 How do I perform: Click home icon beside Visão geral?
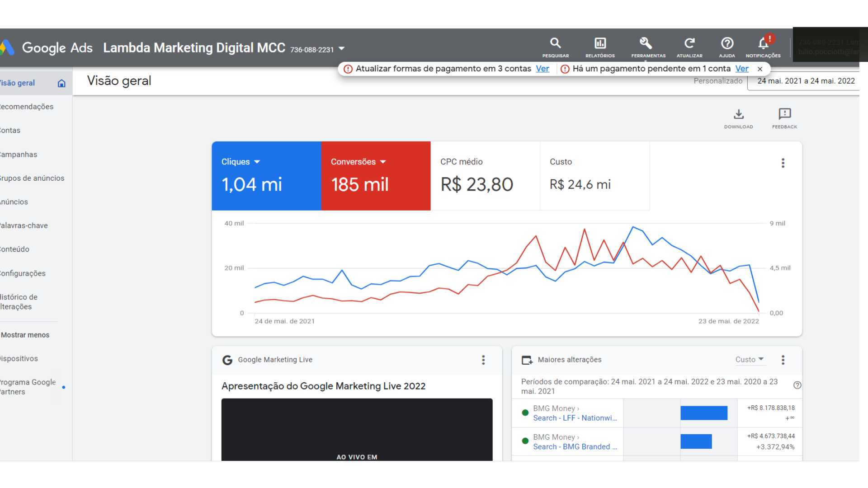click(x=61, y=83)
